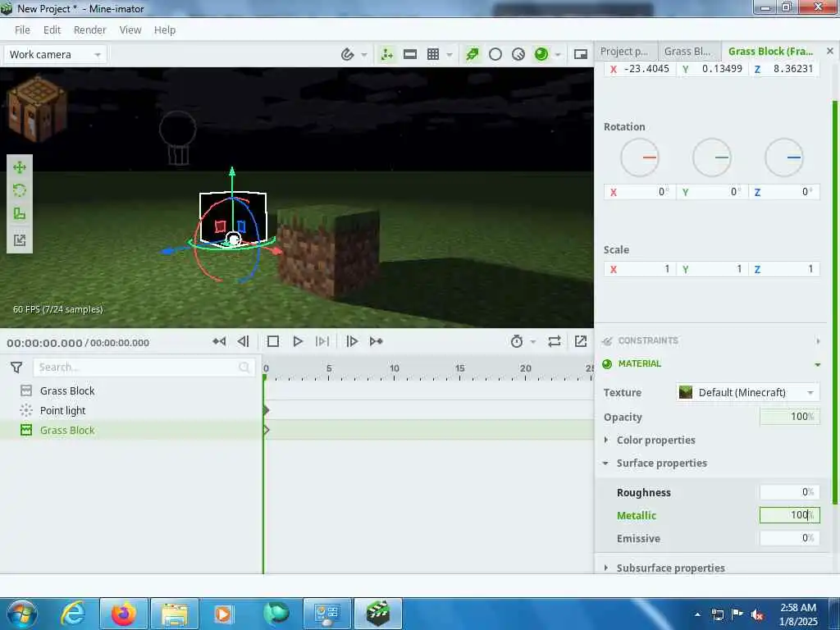
Task: Adjust Y rotation wheel
Action: tap(711, 157)
